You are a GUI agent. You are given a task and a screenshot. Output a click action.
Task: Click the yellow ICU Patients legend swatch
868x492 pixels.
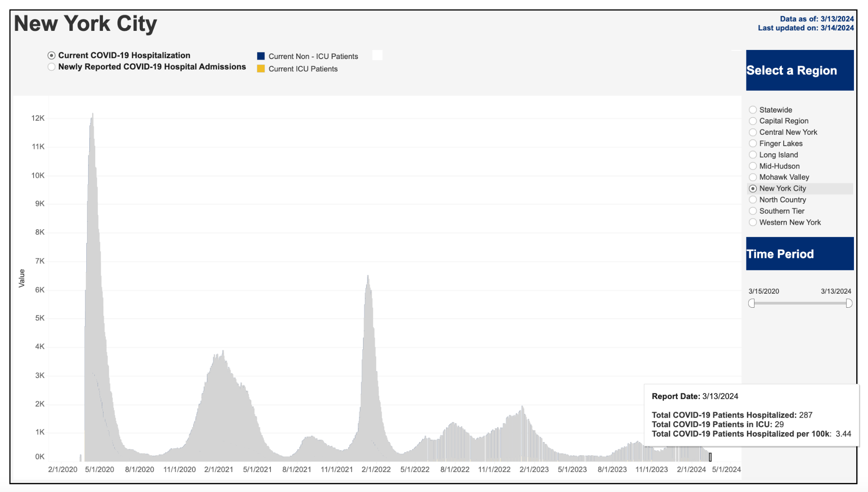261,69
